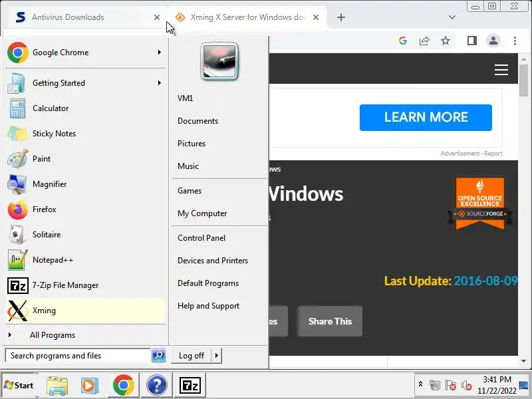The height and width of the screenshot is (399, 532).
Task: Click the page vertical scrollbar thumb
Action: coord(523,80)
